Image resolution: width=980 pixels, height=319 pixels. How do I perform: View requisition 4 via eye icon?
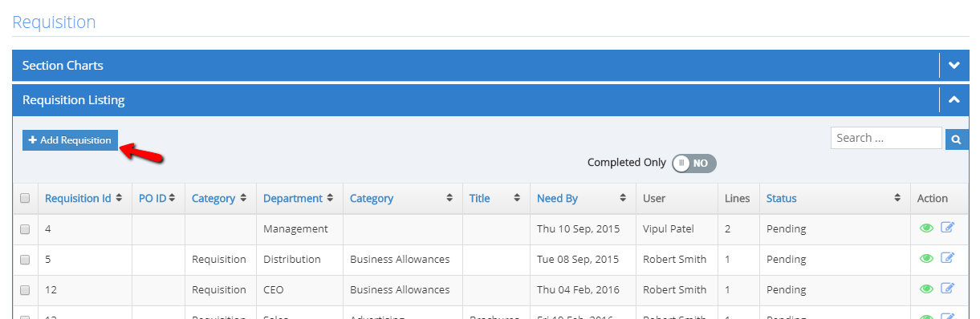click(x=926, y=228)
